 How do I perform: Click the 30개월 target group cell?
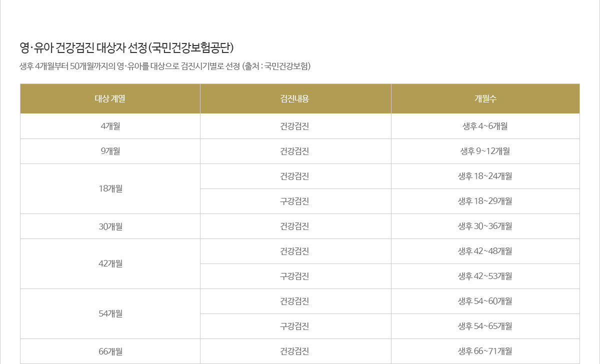pyautogui.click(x=110, y=226)
